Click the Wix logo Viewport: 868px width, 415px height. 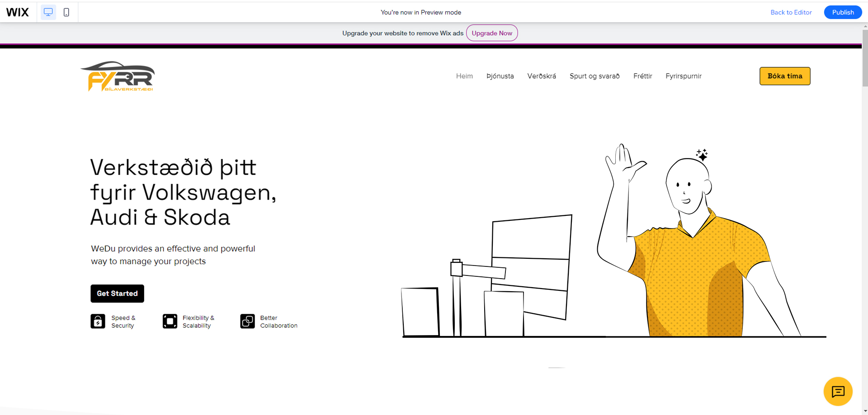point(18,12)
